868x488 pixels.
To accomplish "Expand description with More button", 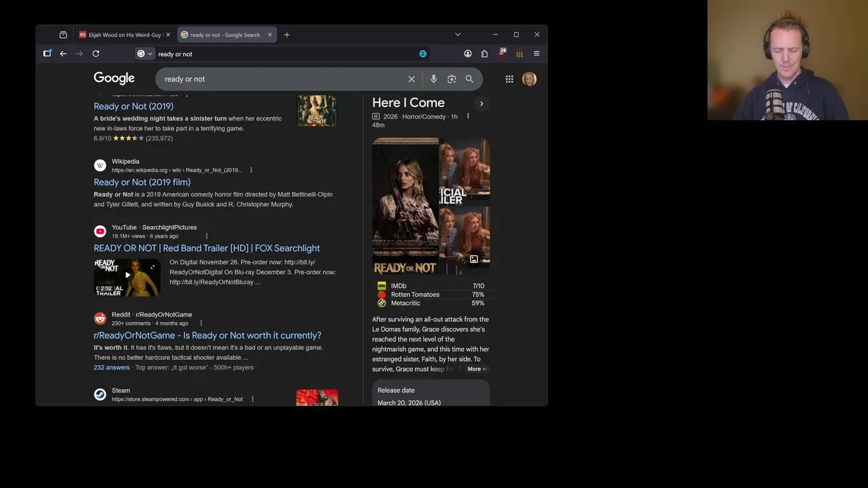I will coord(477,369).
